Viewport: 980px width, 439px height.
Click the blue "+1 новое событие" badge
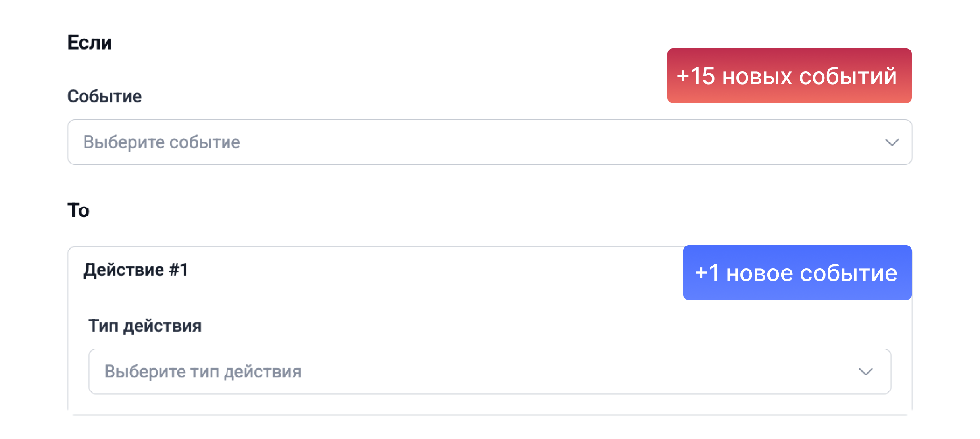point(797,273)
